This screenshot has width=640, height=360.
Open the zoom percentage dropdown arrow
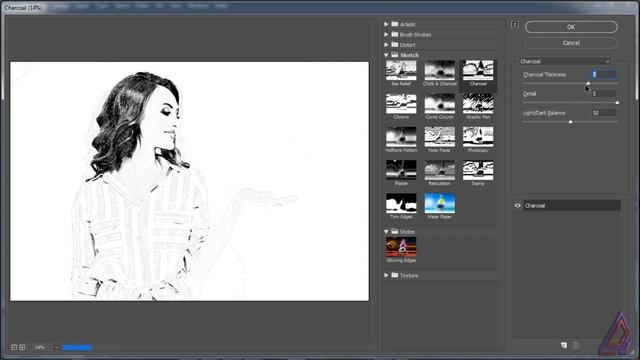click(56, 347)
